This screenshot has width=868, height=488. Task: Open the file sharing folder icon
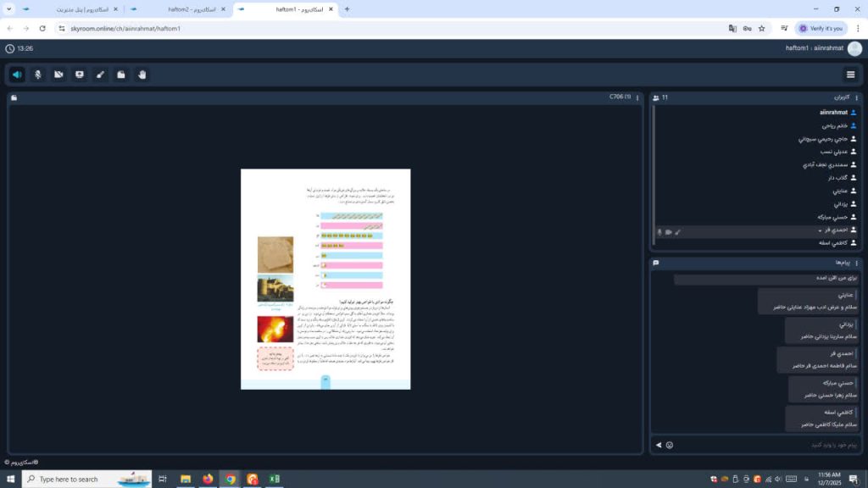(x=121, y=75)
